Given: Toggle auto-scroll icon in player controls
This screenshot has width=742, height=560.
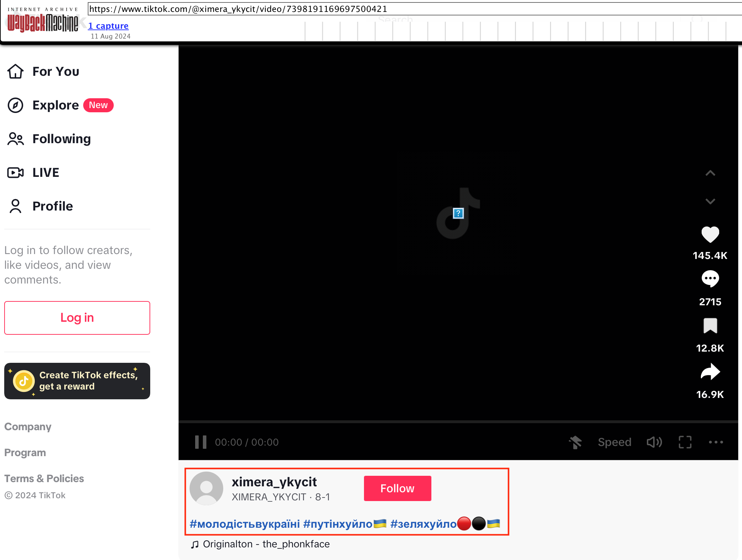Looking at the screenshot, I should (575, 442).
